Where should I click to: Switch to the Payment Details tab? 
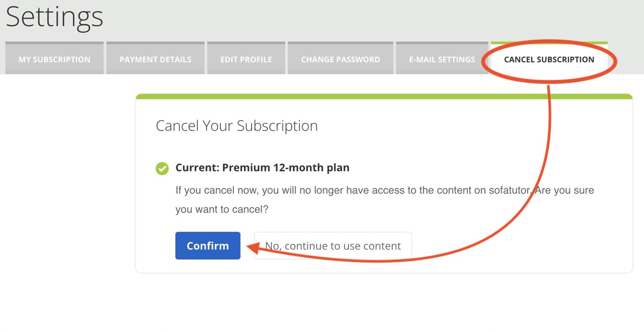(155, 59)
